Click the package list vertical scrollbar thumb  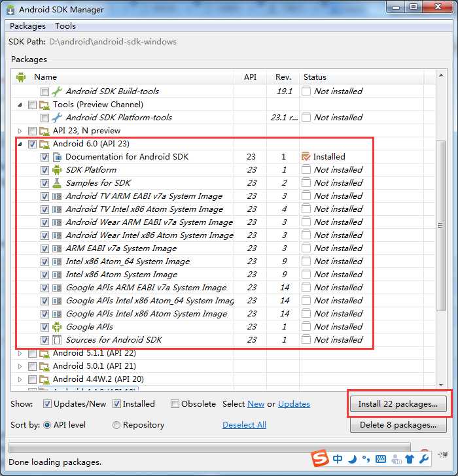tap(441, 226)
